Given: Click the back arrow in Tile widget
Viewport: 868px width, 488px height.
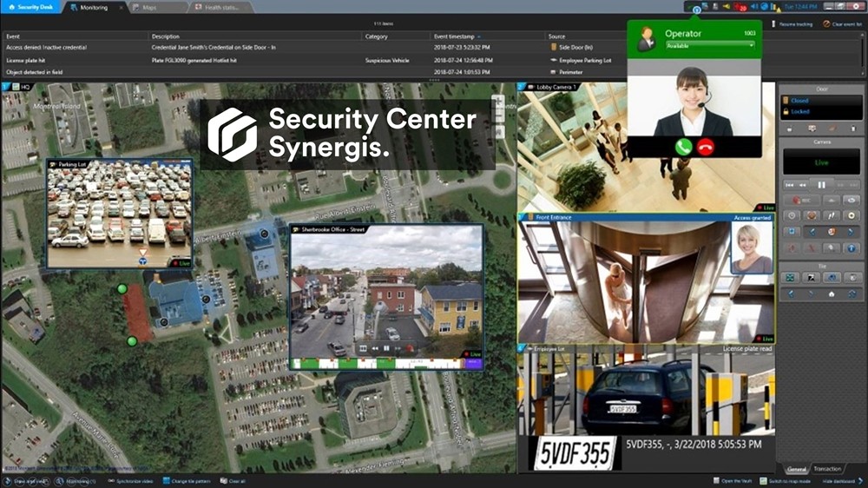Looking at the screenshot, I should click(791, 294).
